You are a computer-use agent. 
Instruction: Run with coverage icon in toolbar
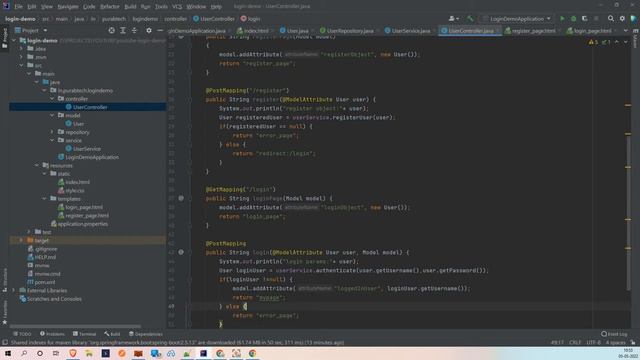[x=584, y=19]
